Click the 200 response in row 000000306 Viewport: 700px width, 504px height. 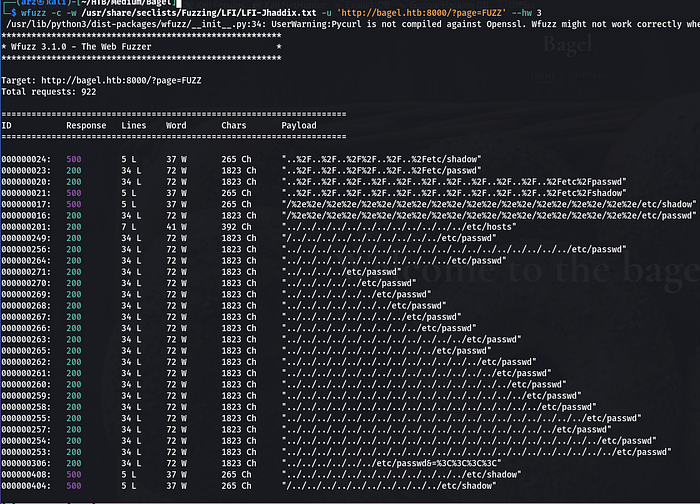click(x=74, y=463)
